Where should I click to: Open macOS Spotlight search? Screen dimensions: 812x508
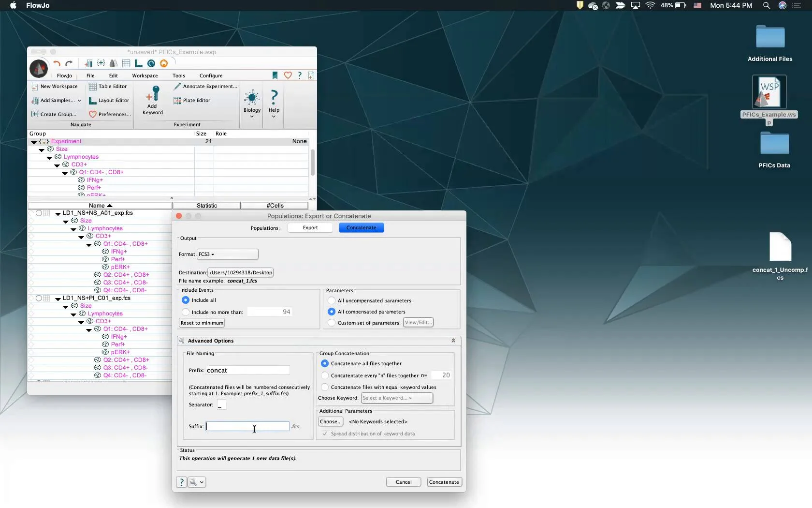(x=766, y=5)
